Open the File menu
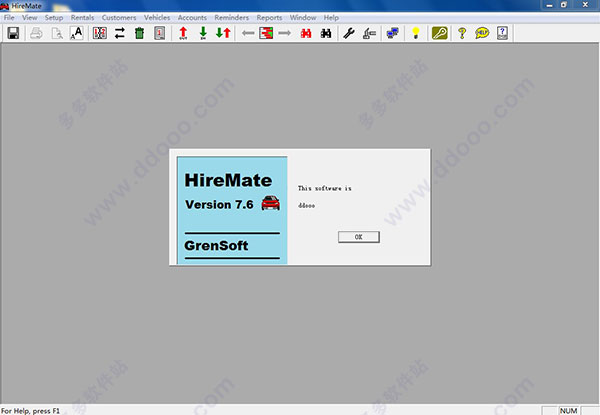Image resolution: width=600 pixels, height=415 pixels. pos(9,18)
